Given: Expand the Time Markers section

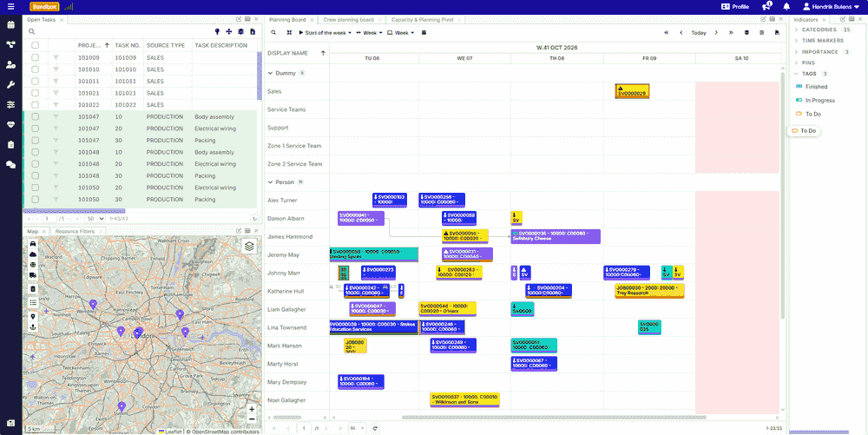Looking at the screenshot, I should point(797,41).
